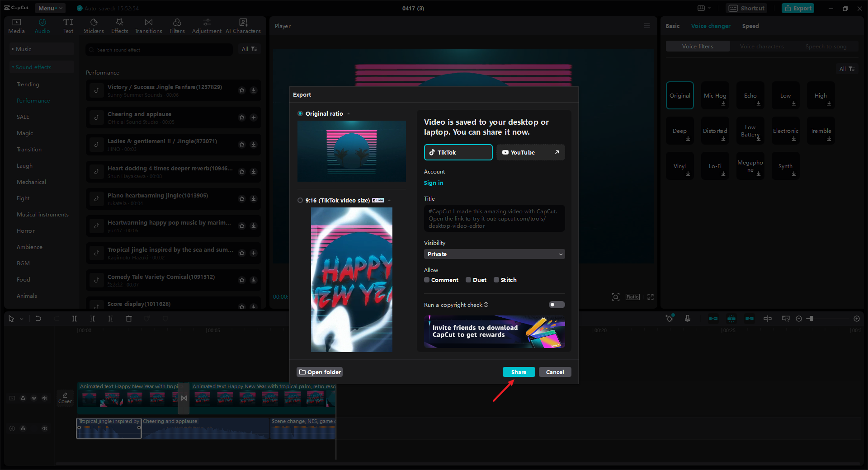Expand the Music category in sidebar
This screenshot has width=868, height=470.
click(24, 49)
